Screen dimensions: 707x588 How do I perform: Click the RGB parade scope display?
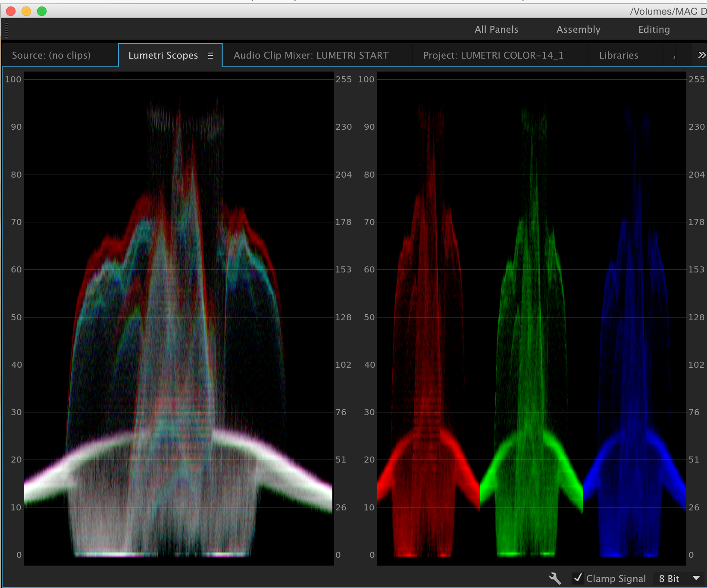point(532,318)
